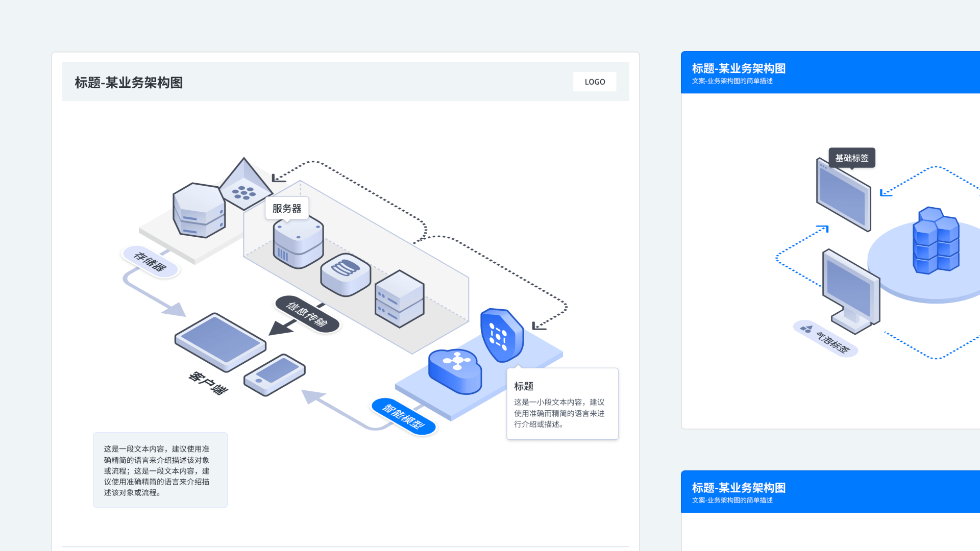The height and width of the screenshot is (551, 980).
Task: Select the tablet device icon
Action: point(220,342)
